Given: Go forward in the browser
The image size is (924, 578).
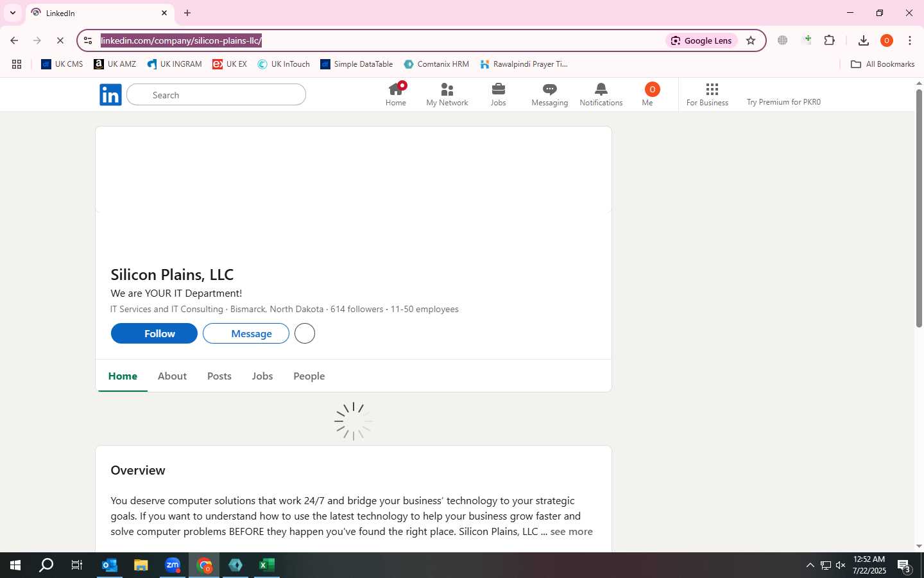Looking at the screenshot, I should 37,40.
